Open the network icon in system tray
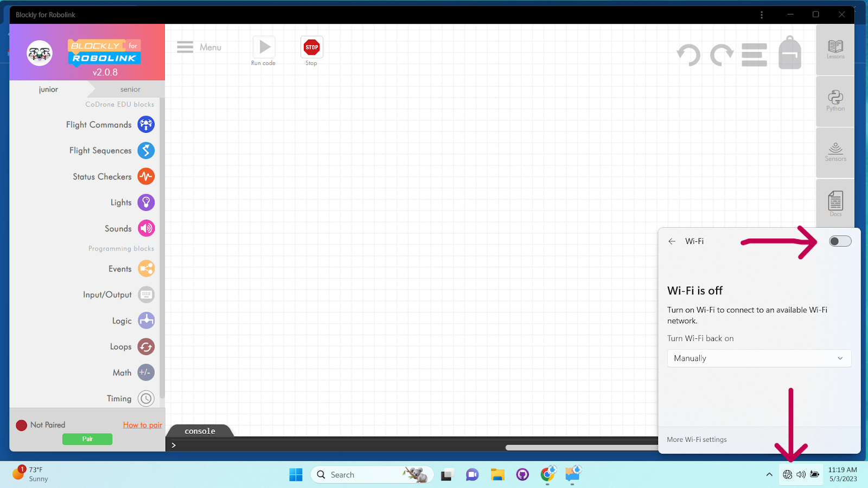The height and width of the screenshot is (488, 868). point(788,475)
